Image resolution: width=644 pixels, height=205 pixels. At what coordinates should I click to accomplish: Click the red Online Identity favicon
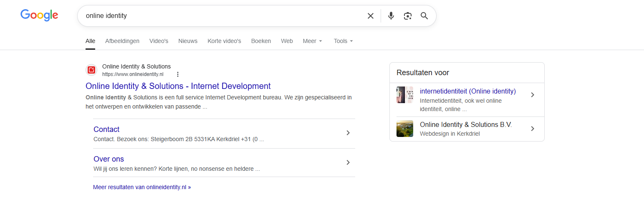click(x=91, y=70)
